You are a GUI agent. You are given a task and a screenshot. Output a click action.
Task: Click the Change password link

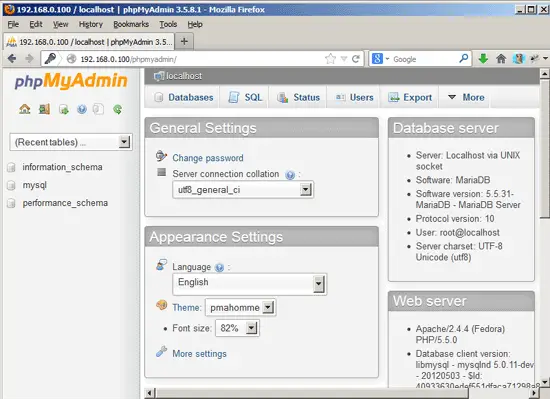(x=208, y=158)
